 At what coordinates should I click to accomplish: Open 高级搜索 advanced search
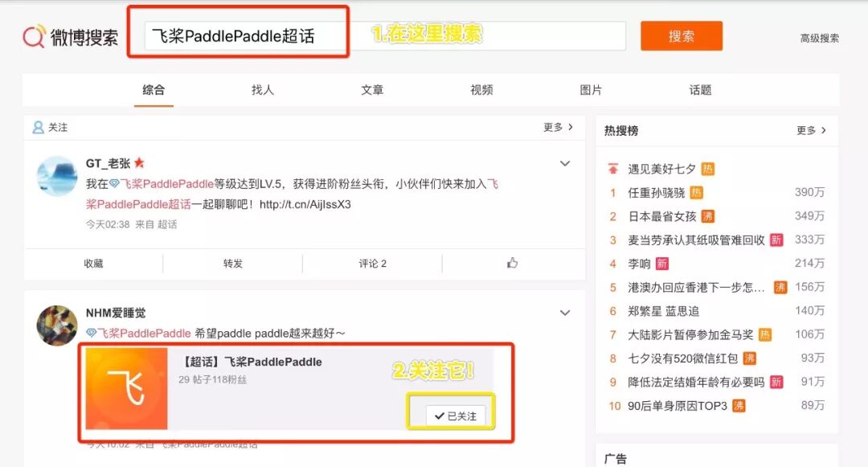pos(819,38)
